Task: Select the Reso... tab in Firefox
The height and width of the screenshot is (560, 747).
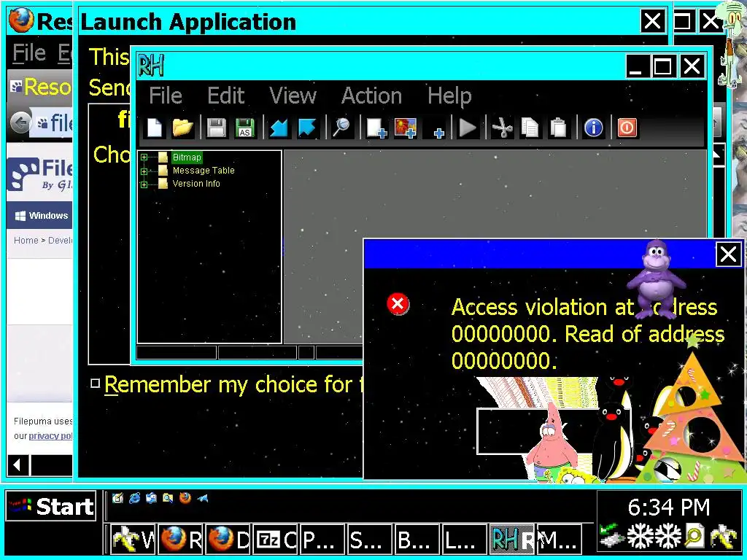Action: (x=41, y=87)
